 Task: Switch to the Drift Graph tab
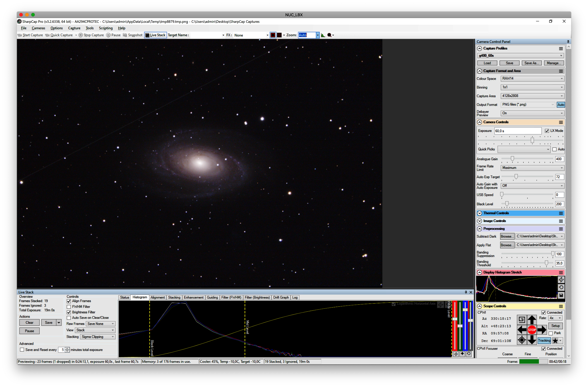pos(281,298)
